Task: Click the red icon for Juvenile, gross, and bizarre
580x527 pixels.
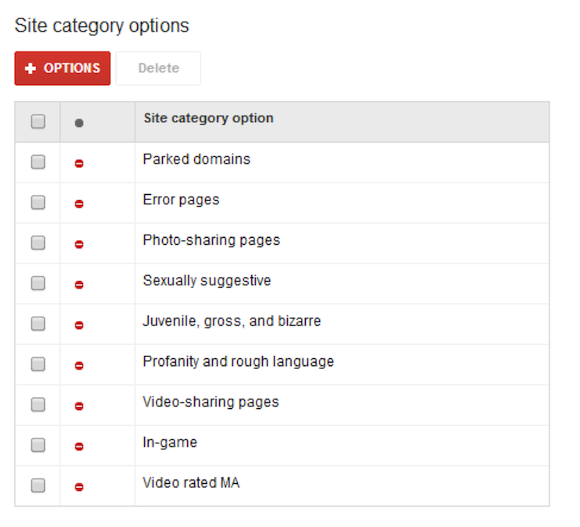Action: 79,325
